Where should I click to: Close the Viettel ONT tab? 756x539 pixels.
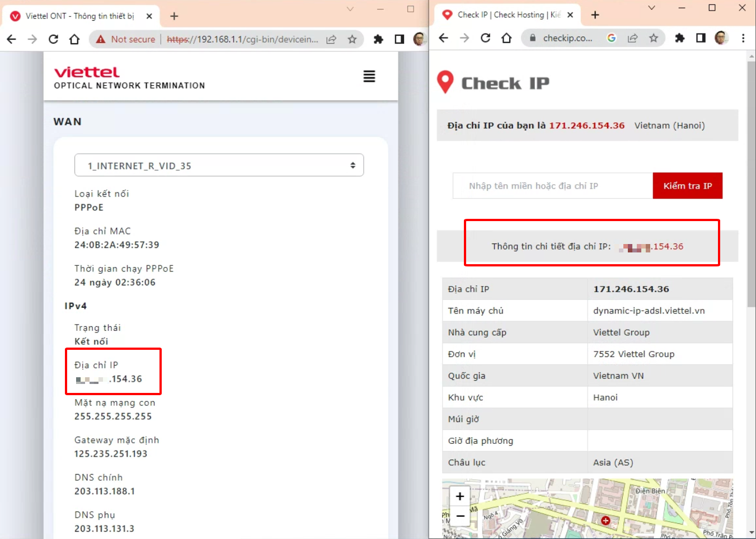tap(149, 16)
